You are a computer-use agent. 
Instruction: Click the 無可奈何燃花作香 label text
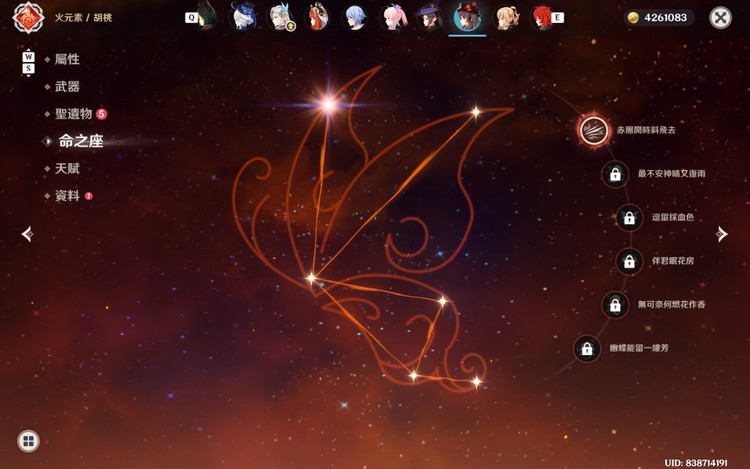click(x=671, y=304)
